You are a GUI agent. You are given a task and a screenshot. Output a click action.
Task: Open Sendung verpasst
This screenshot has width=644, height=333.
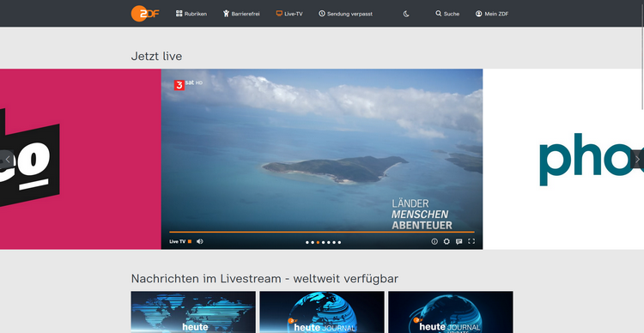345,14
